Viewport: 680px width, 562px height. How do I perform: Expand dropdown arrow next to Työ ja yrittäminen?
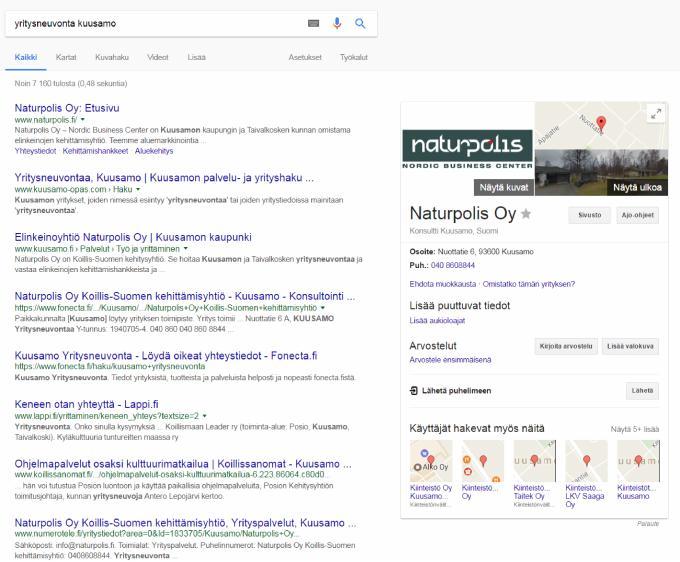click(186, 249)
